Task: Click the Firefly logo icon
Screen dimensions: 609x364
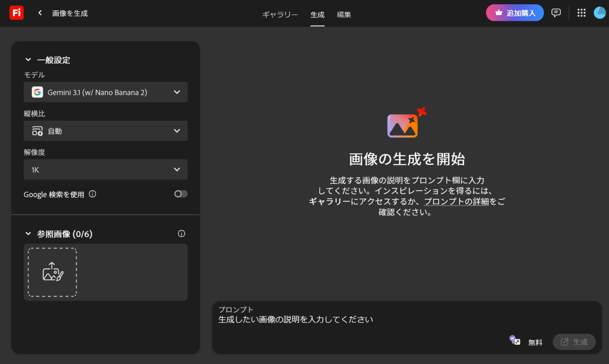Action: point(16,12)
